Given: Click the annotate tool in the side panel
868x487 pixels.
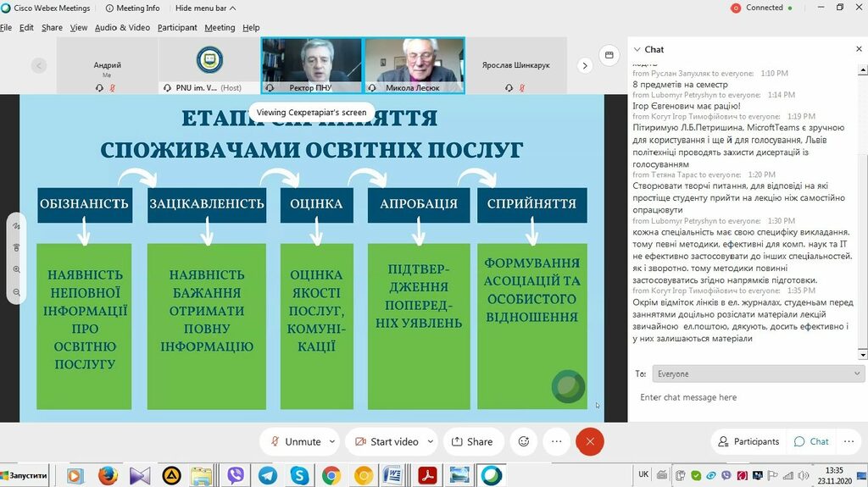Looking at the screenshot, I should coord(16,226).
